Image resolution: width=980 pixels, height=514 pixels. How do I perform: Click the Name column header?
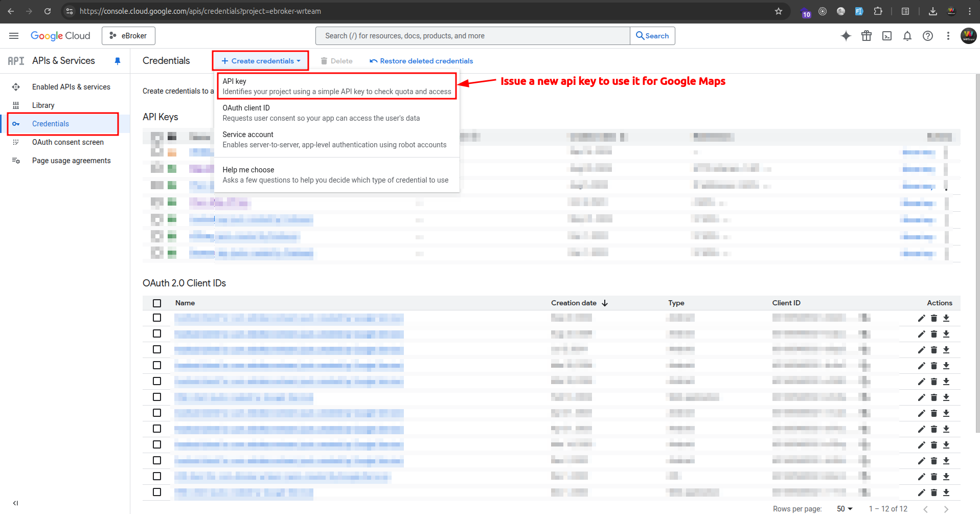(x=185, y=303)
